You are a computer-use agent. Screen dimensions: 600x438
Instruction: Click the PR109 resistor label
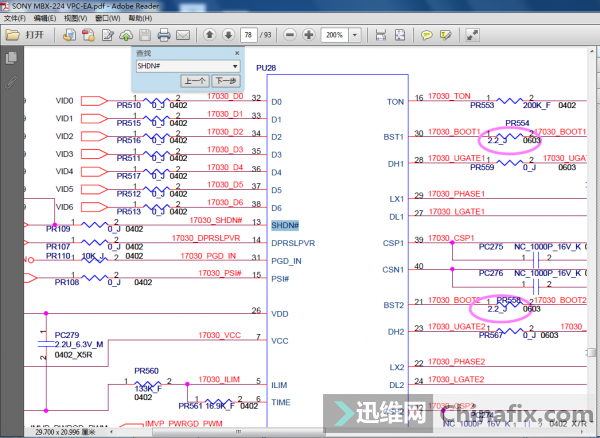point(58,229)
